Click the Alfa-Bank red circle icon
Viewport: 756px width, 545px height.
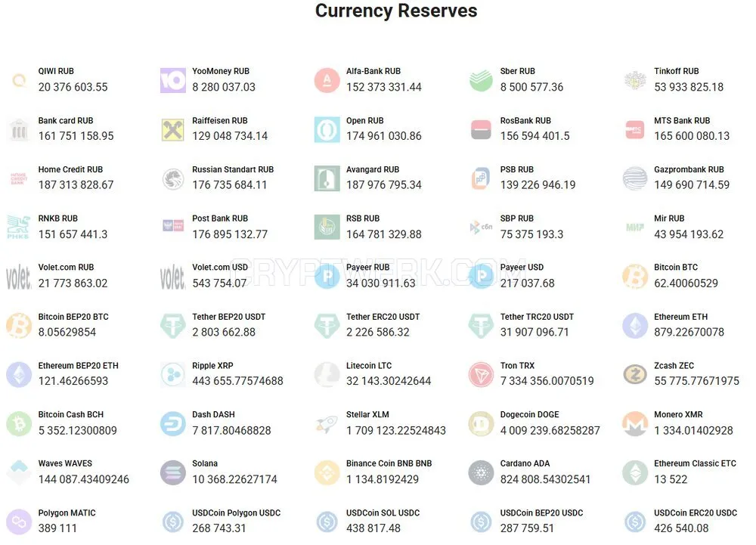[327, 80]
